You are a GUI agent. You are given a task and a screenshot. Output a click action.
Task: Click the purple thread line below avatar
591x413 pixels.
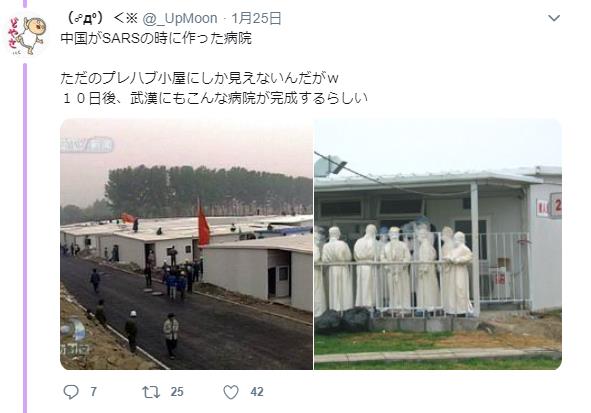tap(25, 237)
